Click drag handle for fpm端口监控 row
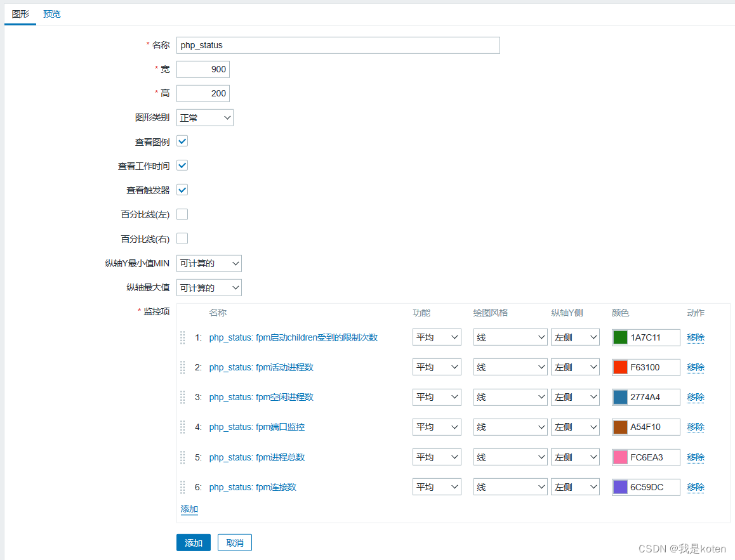 pos(183,427)
